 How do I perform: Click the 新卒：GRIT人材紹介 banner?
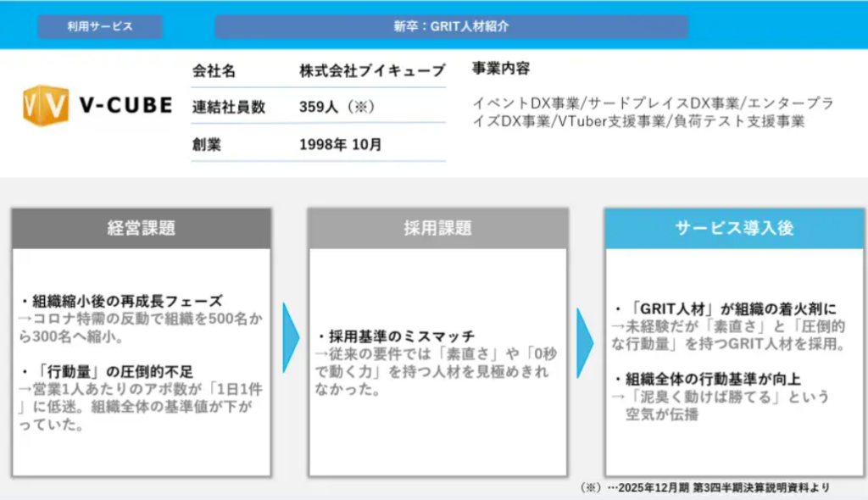point(451,26)
